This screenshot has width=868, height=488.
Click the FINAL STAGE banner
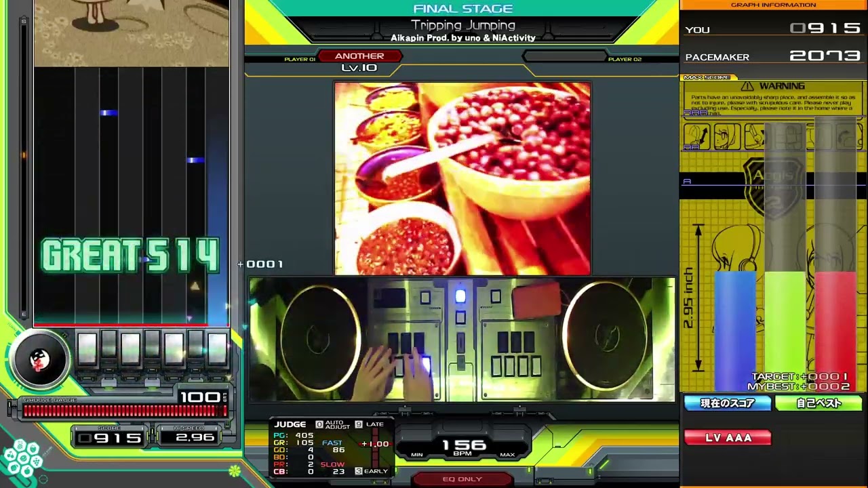tap(463, 9)
